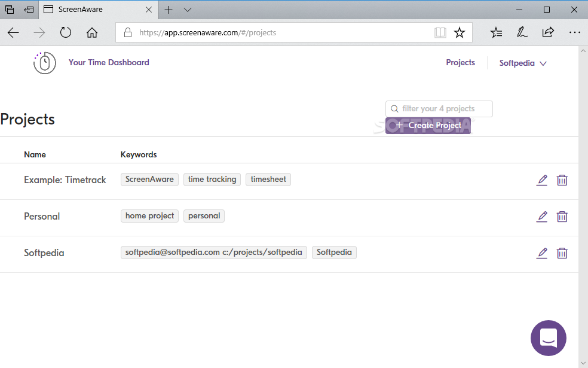Click the softpedia@softpedia.com keyword tag
Screen dimensions: 588x368
tap(214, 253)
